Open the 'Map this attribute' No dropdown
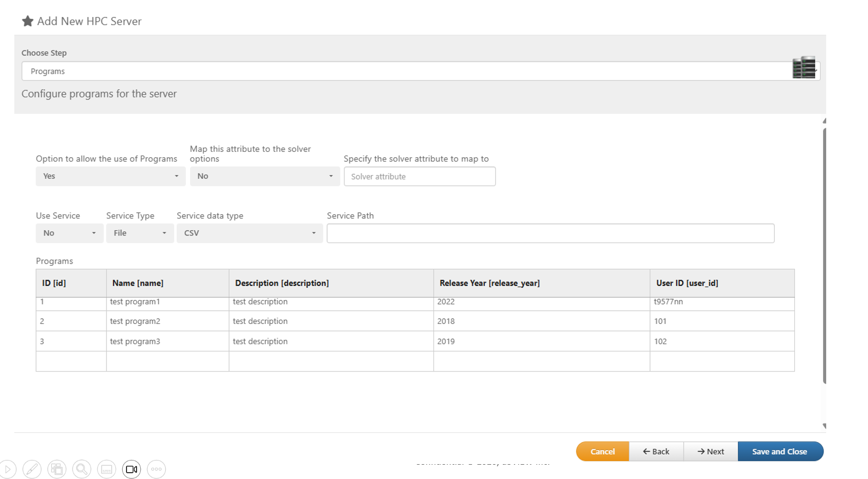 point(265,176)
